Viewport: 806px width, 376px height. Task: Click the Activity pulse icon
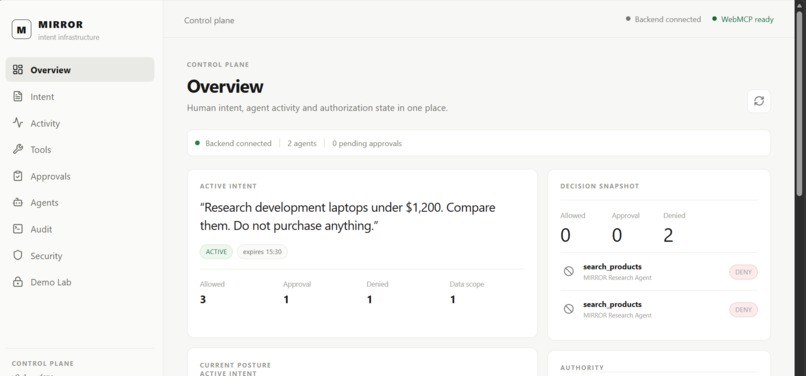click(18, 123)
